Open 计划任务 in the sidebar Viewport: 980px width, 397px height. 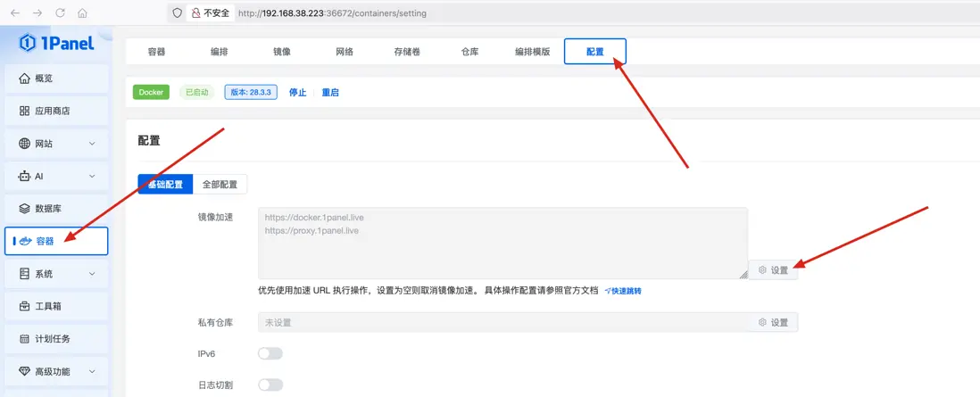tap(57, 339)
